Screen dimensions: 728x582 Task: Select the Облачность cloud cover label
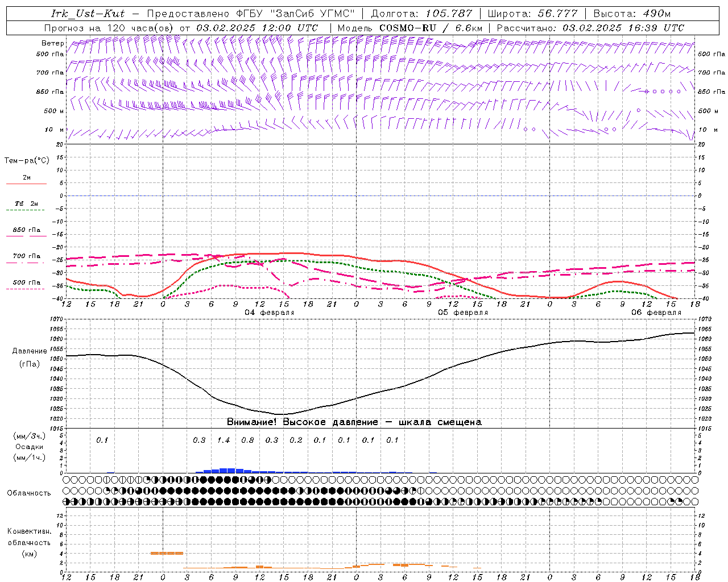click(x=29, y=493)
